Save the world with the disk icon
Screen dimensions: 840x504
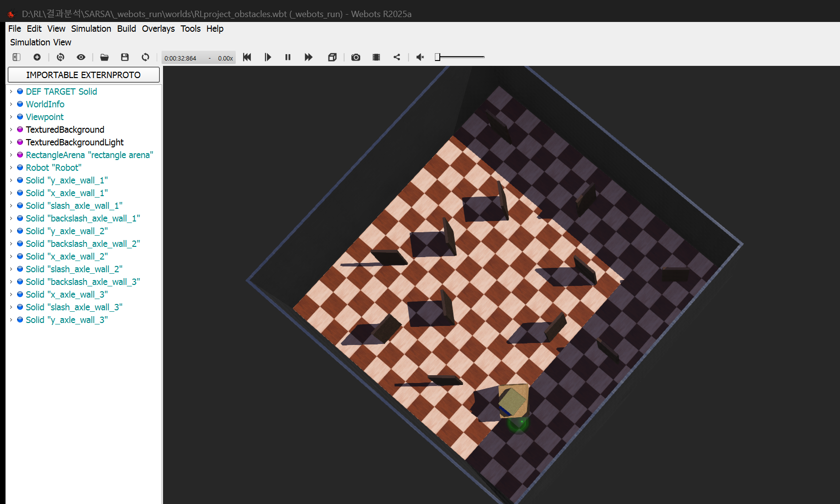click(x=125, y=57)
